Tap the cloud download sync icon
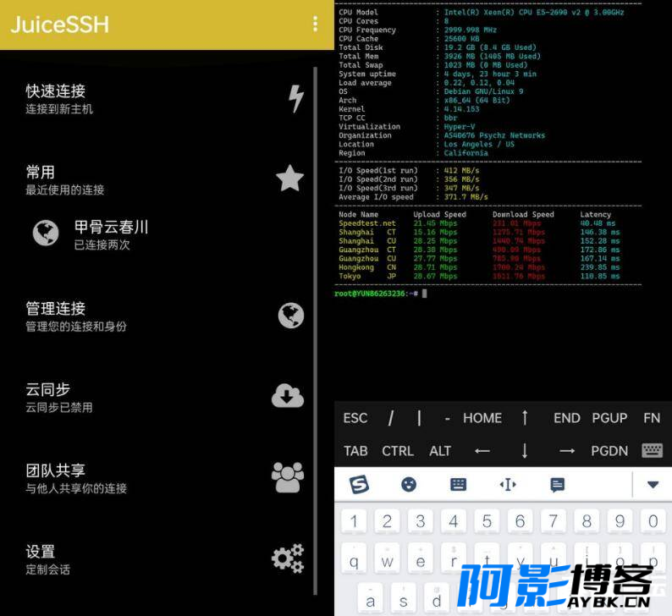 click(x=288, y=395)
